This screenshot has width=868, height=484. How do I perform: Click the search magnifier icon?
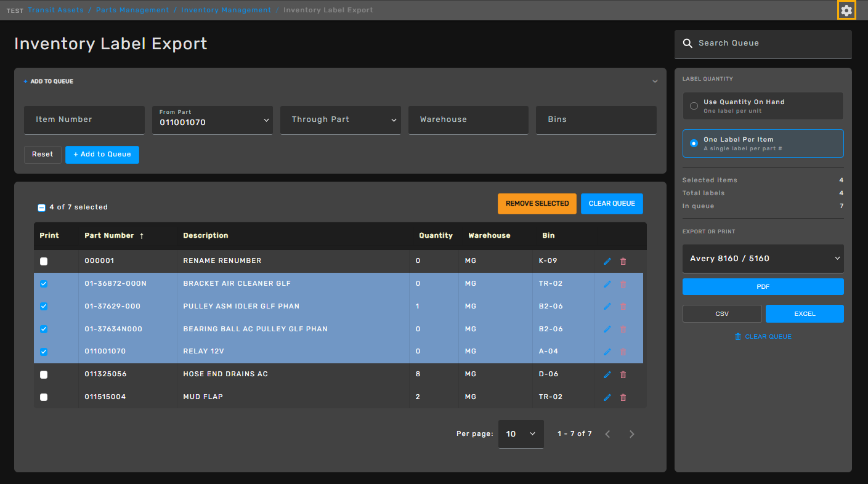point(688,43)
